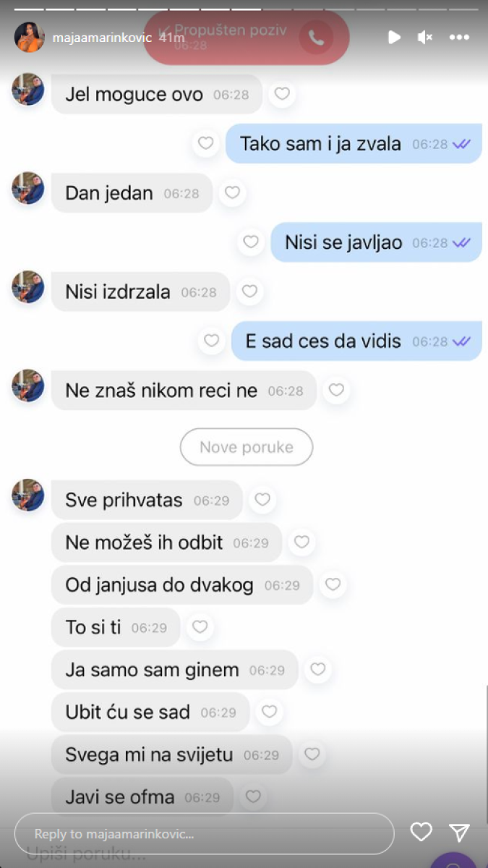Unmute the story sound

[x=426, y=37]
